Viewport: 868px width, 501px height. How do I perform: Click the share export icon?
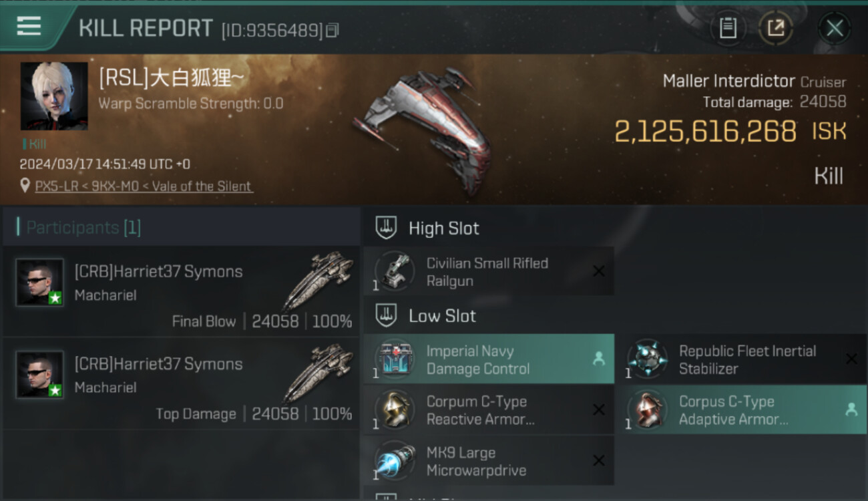point(775,28)
